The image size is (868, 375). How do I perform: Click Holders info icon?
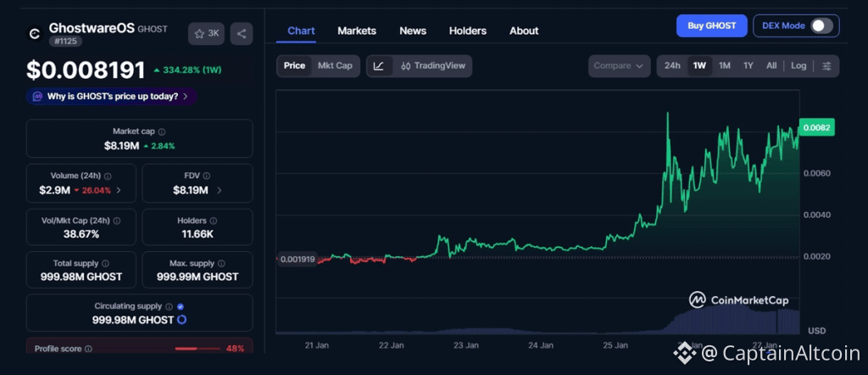point(214,221)
